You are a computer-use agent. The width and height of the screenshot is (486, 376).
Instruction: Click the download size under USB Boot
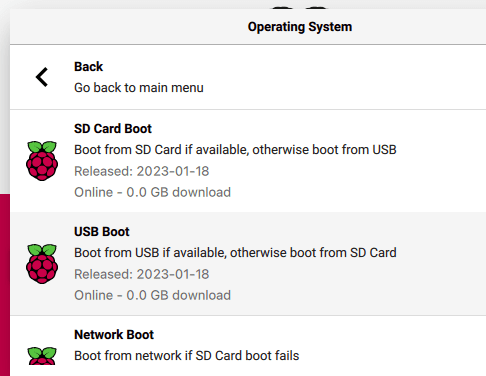pos(152,295)
